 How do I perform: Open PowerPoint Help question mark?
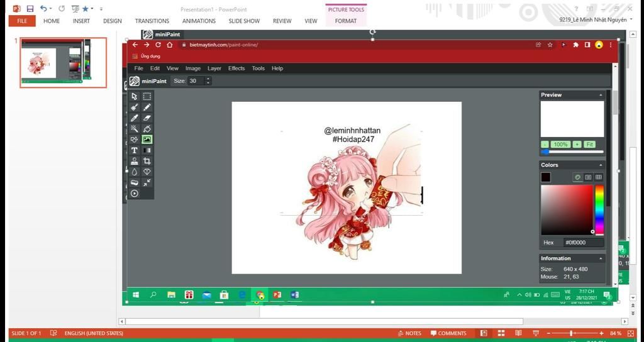[x=577, y=9]
